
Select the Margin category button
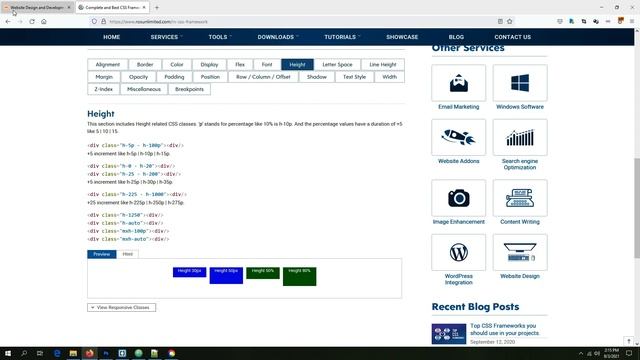coord(104,77)
